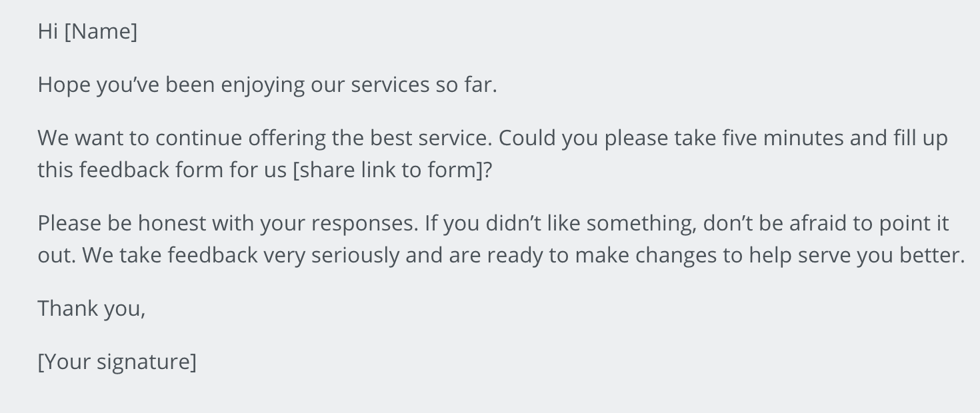Click the words "fill up" at line end

(x=920, y=139)
